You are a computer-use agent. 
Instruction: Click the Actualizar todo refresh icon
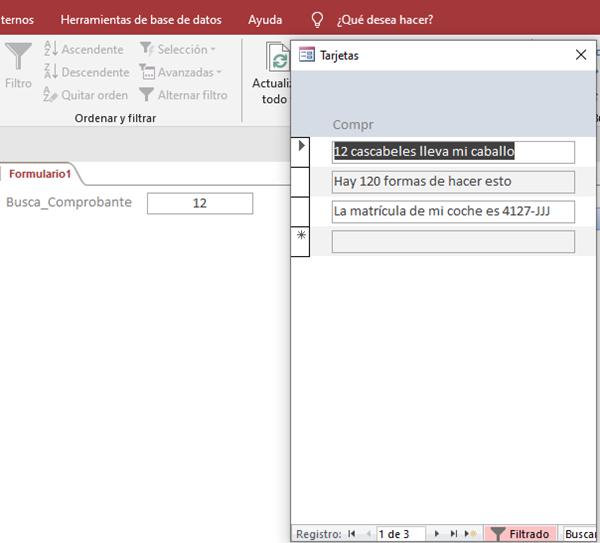[x=279, y=57]
